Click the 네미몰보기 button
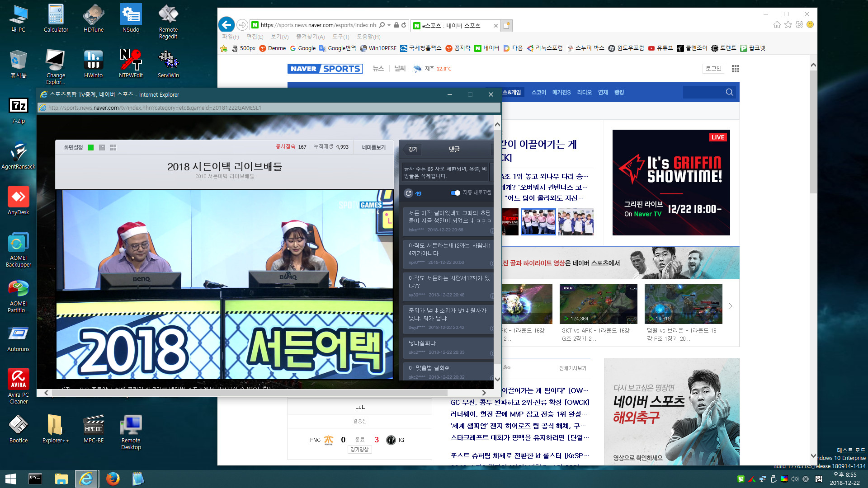 click(x=374, y=147)
